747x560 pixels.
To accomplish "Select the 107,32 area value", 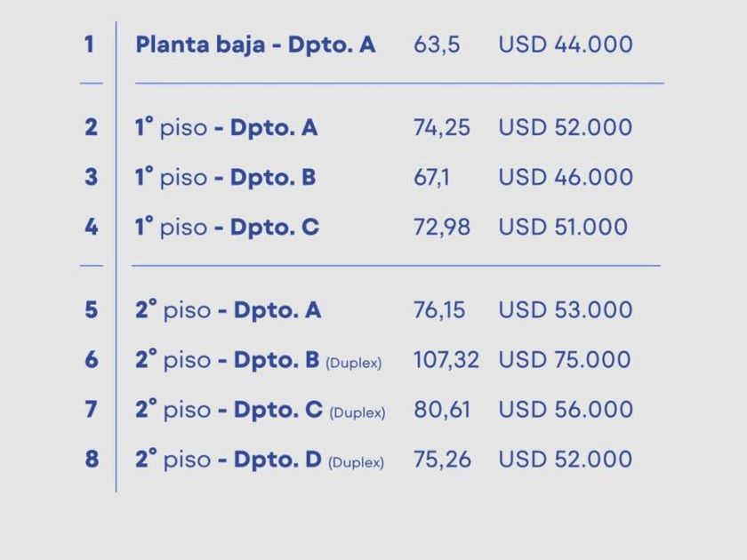I will tap(446, 360).
